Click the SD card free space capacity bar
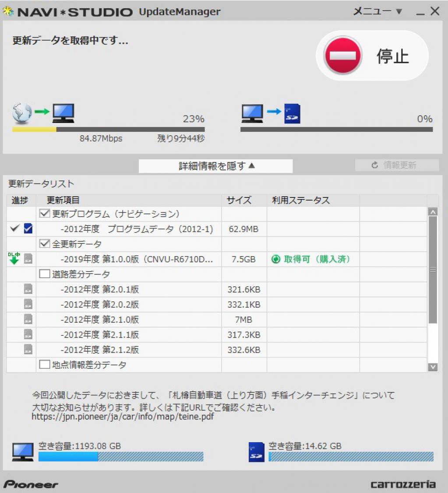This screenshot has width=448, height=493. click(351, 457)
